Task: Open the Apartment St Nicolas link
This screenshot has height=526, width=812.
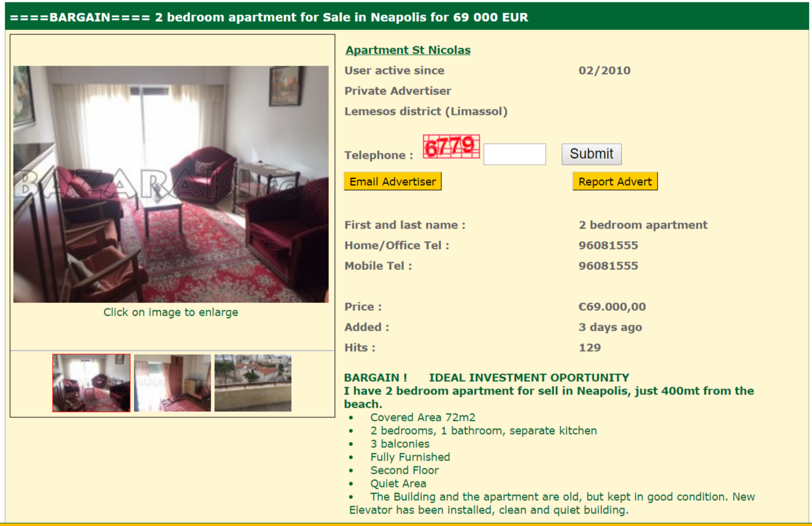Action: (408, 50)
